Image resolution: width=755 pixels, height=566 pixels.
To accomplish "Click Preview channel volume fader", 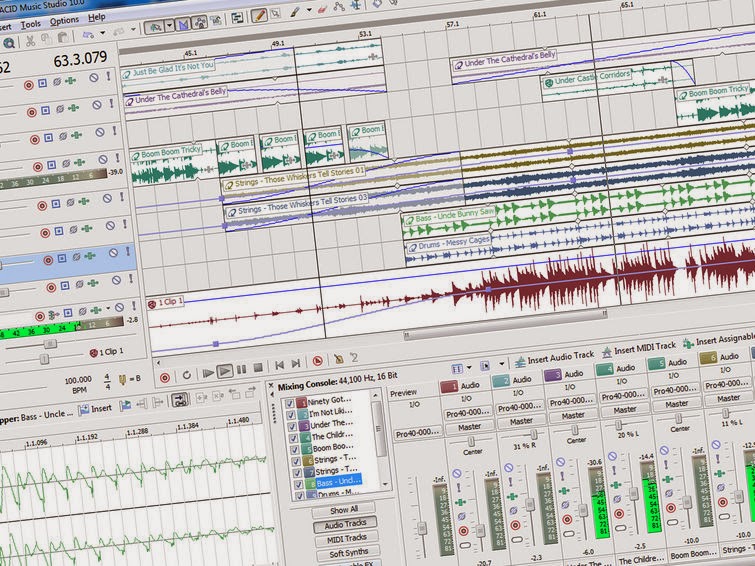I will [x=422, y=527].
